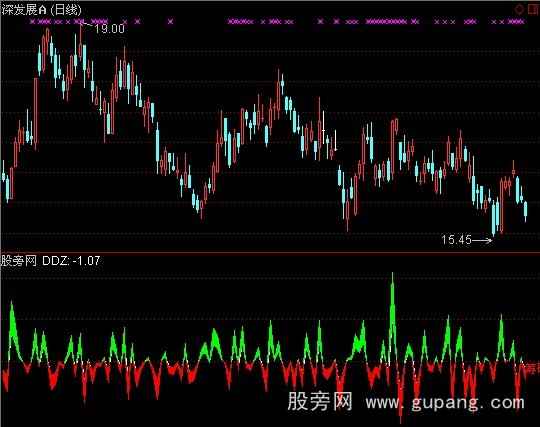The width and height of the screenshot is (540, 427).
Task: Click the DDZ: -1.07 indicator value
Action: click(71, 261)
